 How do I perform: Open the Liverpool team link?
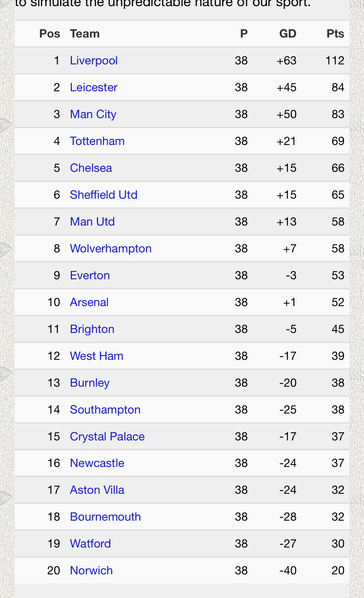point(94,61)
